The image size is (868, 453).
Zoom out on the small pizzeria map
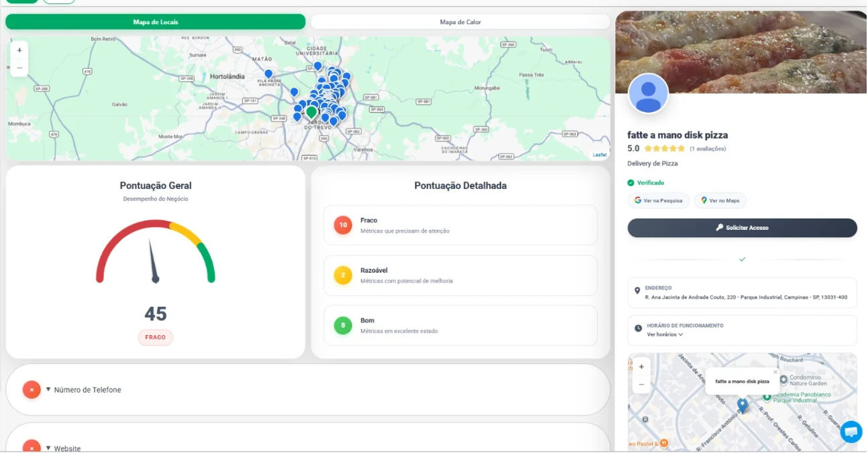click(641, 384)
